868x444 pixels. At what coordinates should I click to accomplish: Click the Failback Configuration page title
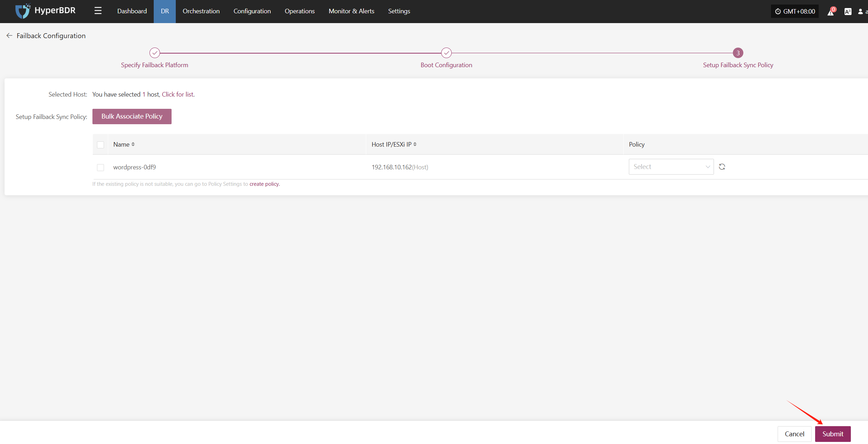pyautogui.click(x=51, y=36)
